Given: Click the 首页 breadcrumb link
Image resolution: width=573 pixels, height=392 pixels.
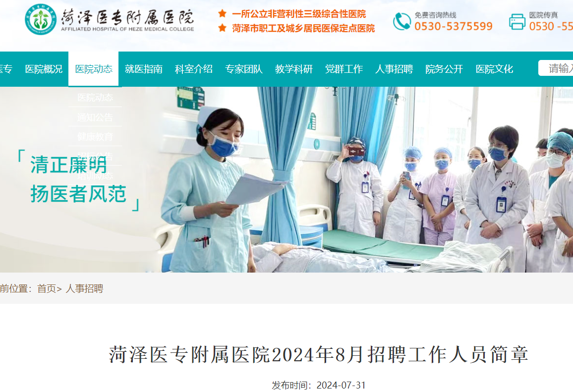Looking at the screenshot, I should 47,288.
